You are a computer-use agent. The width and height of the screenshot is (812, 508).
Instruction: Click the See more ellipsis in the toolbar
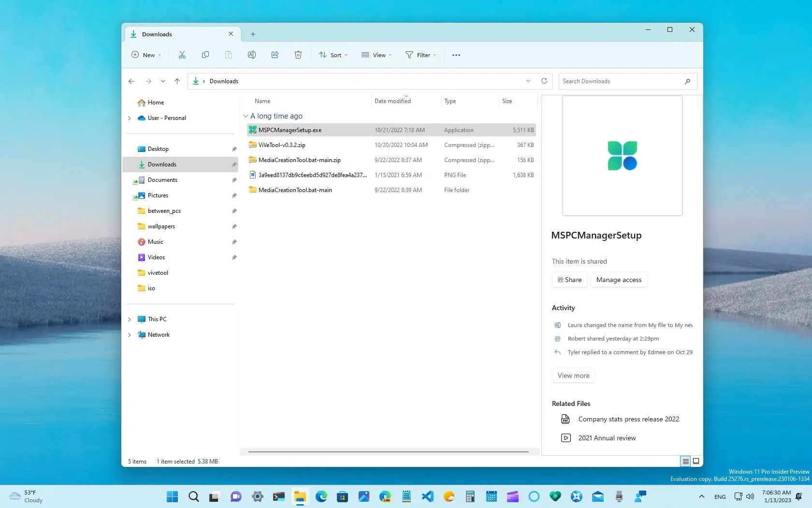coord(455,55)
